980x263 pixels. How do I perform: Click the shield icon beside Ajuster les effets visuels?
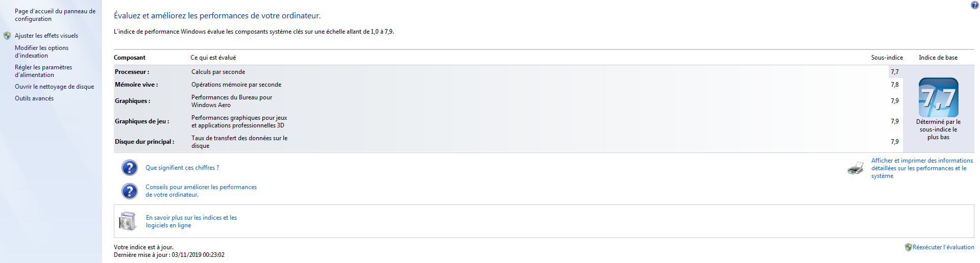(7, 36)
